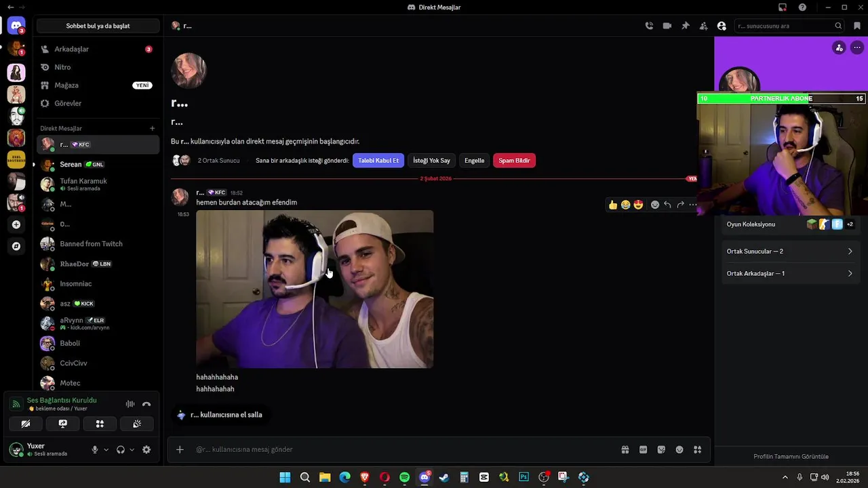Image resolution: width=868 pixels, height=488 pixels.
Task: Open the Serean direct message
Action: click(98, 165)
